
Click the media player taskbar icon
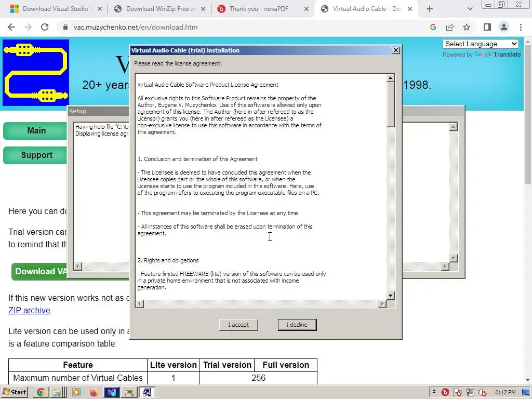coord(76,393)
